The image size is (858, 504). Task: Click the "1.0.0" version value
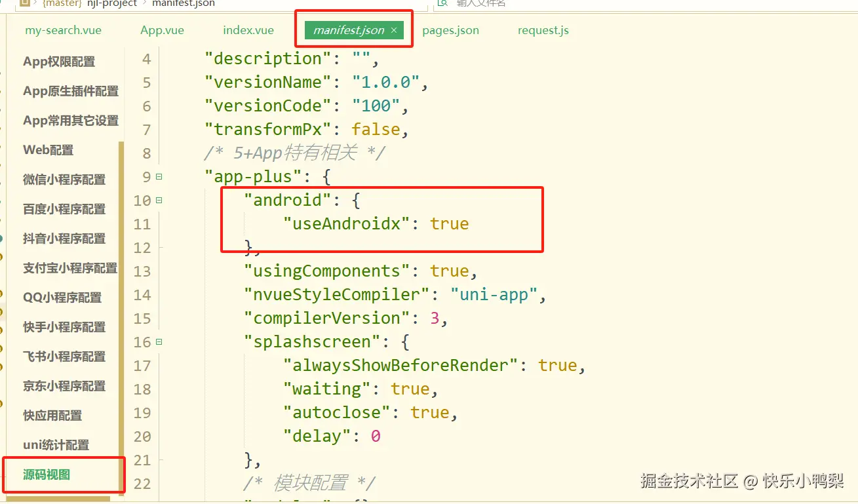point(385,83)
